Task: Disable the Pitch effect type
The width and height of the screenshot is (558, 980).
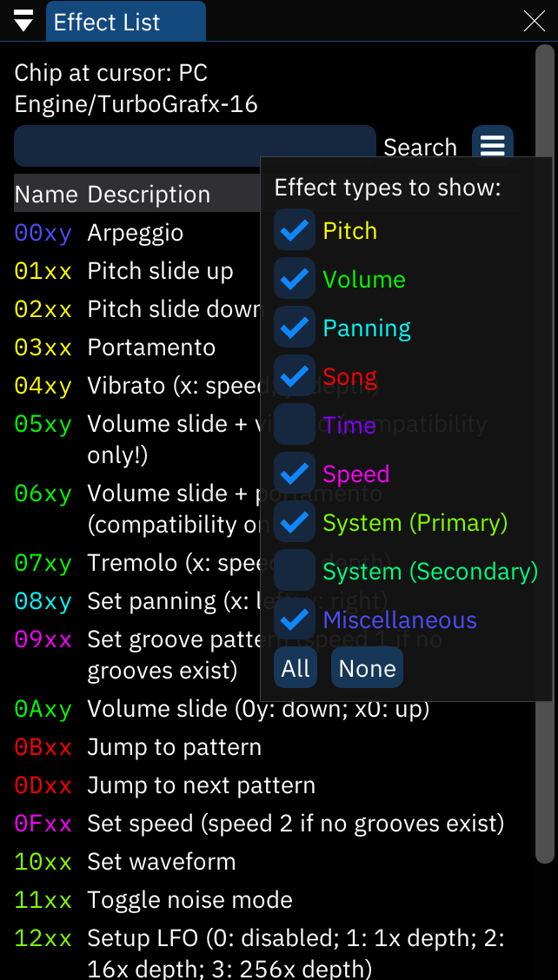Action: pyautogui.click(x=295, y=229)
